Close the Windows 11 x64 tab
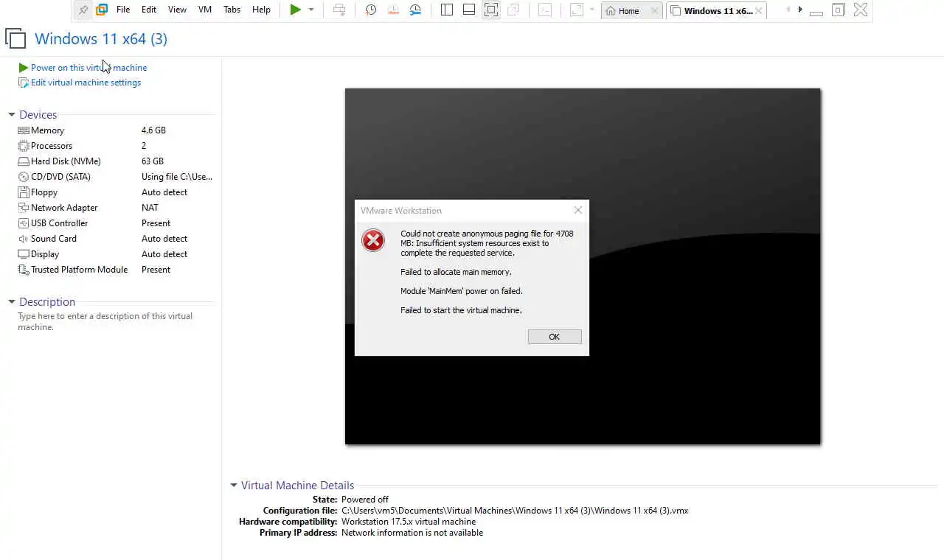 pyautogui.click(x=759, y=11)
